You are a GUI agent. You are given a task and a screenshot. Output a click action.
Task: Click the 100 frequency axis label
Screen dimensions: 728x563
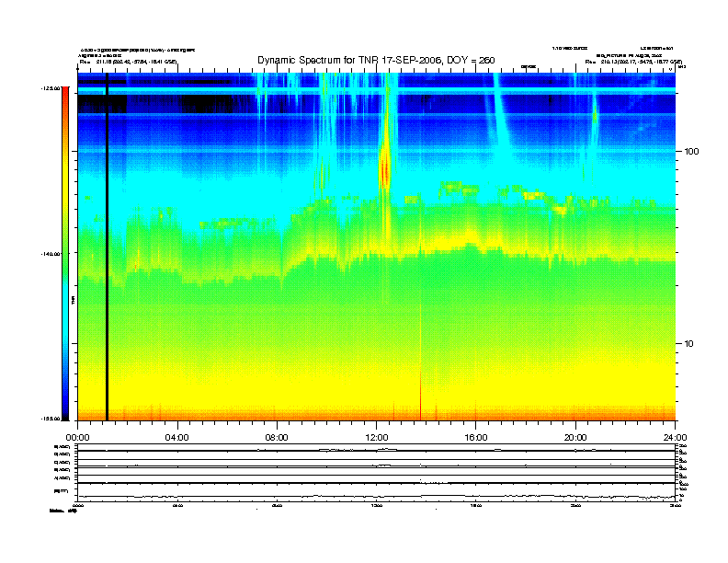(691, 152)
